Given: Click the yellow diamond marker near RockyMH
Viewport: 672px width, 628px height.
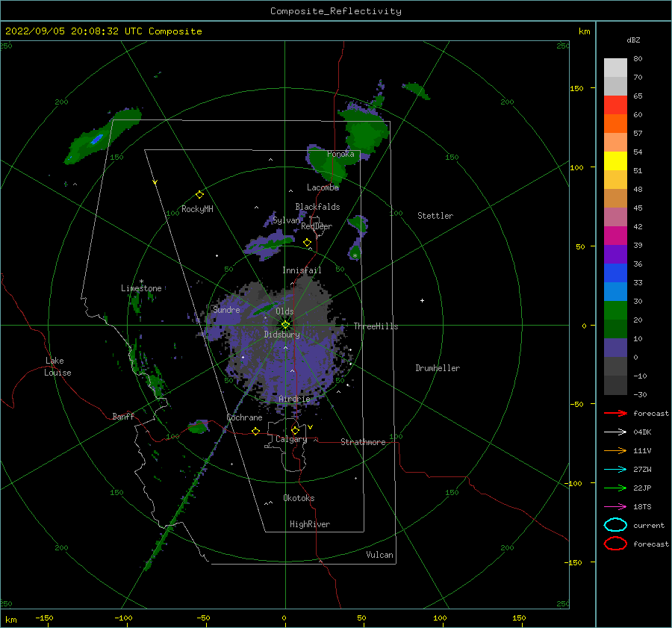Looking at the screenshot, I should (199, 195).
